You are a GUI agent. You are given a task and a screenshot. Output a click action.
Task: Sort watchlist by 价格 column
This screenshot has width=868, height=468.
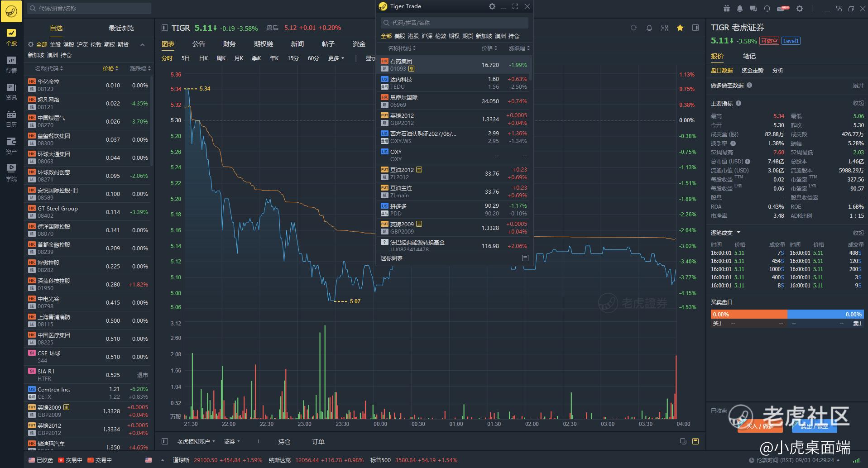pyautogui.click(x=110, y=68)
